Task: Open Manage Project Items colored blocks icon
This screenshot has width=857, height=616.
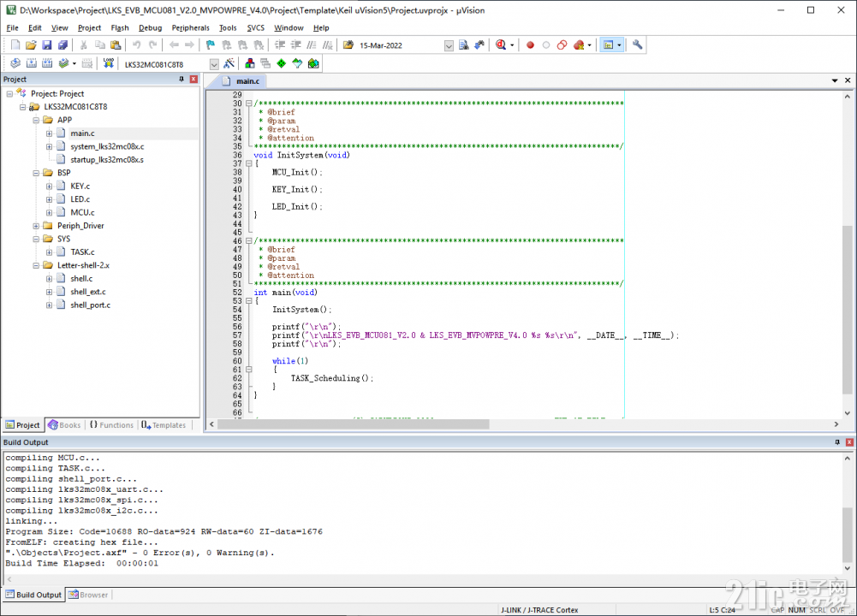Action: tap(250, 64)
